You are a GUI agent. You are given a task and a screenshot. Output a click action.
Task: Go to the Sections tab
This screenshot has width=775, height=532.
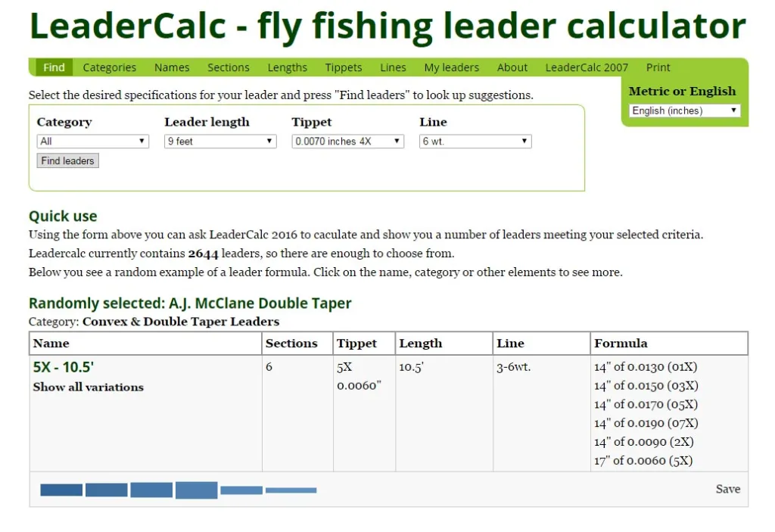click(229, 67)
